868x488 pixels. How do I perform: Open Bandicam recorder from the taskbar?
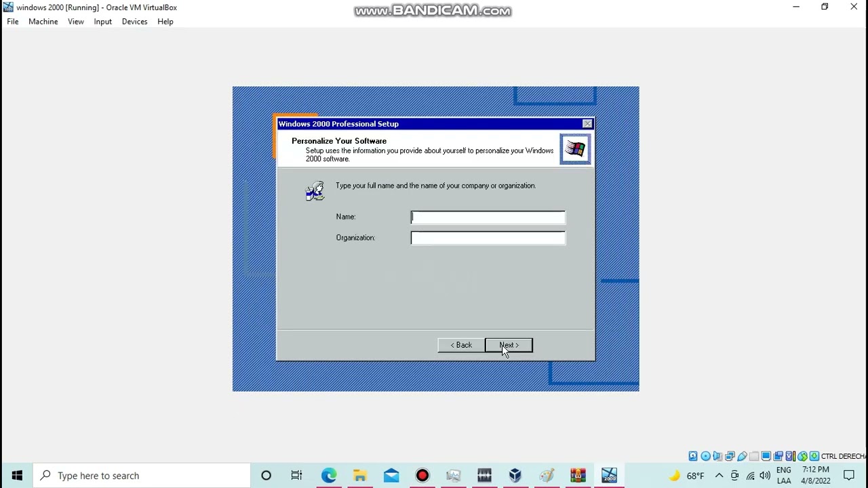coord(422,476)
